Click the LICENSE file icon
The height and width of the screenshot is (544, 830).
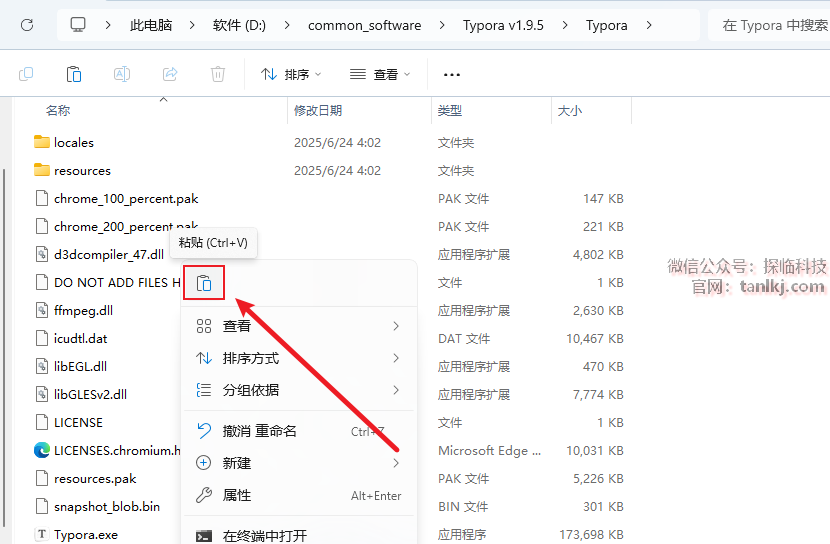[41, 422]
